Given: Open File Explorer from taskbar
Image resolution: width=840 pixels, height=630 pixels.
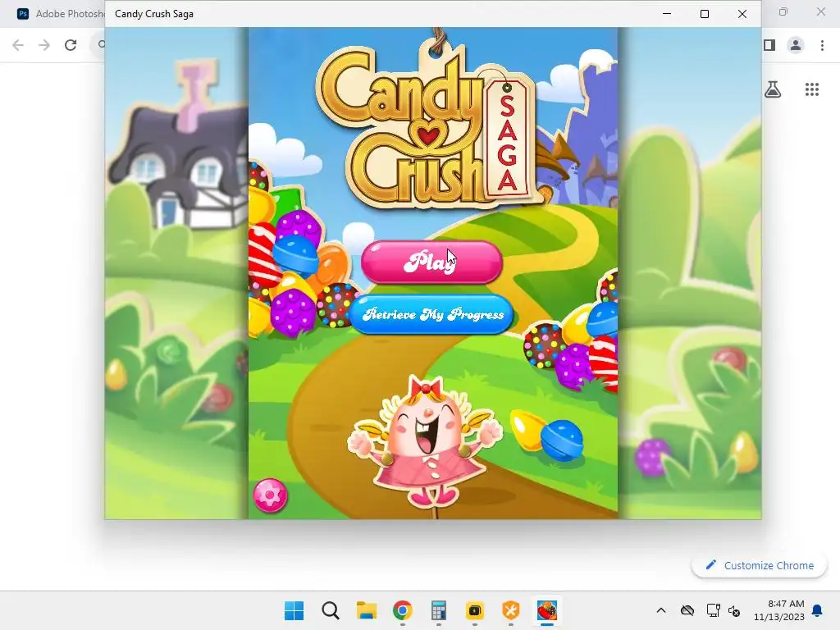Looking at the screenshot, I should (x=367, y=610).
